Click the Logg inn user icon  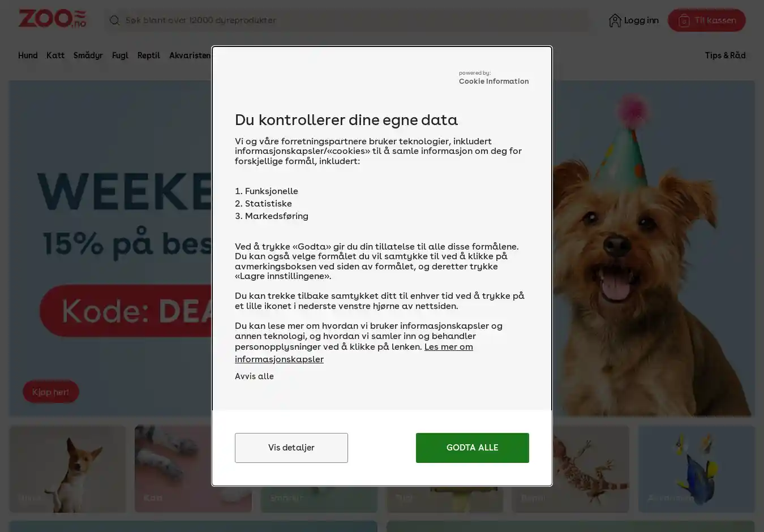615,20
